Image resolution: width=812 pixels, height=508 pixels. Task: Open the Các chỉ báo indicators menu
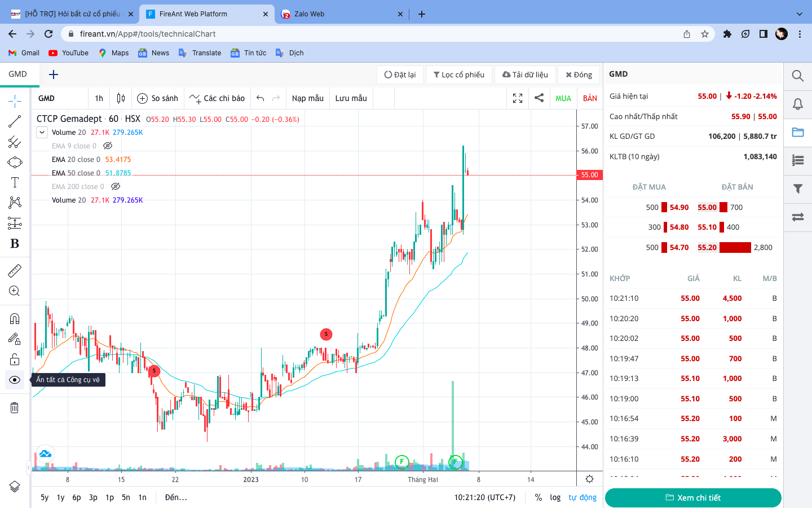coord(217,98)
